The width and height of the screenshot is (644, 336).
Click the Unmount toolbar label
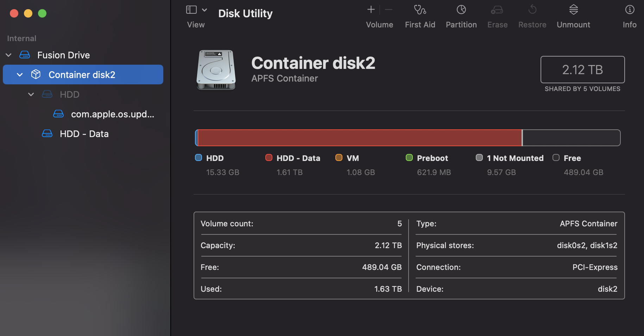click(573, 25)
